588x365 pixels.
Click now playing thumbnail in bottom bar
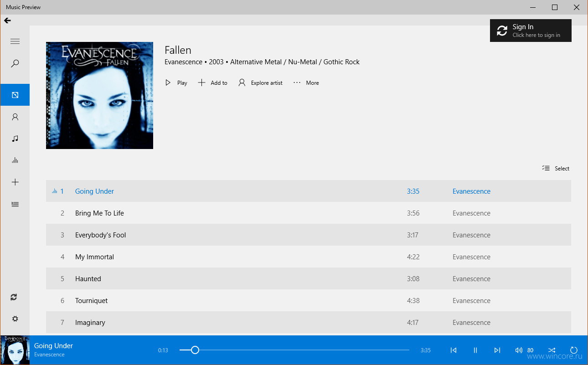click(15, 350)
